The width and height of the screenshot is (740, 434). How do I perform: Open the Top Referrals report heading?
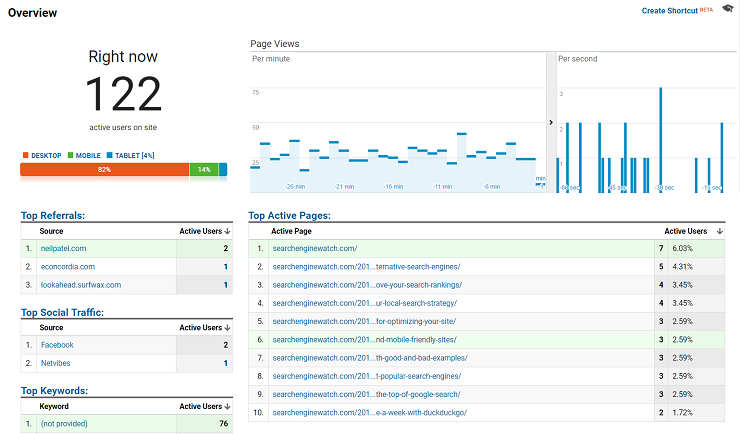pos(52,215)
